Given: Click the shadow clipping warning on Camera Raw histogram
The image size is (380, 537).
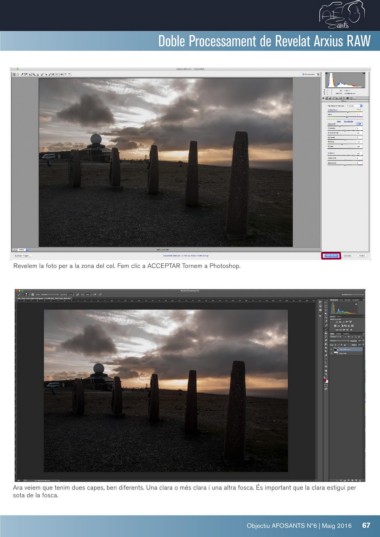Looking at the screenshot, I should click(x=327, y=73).
